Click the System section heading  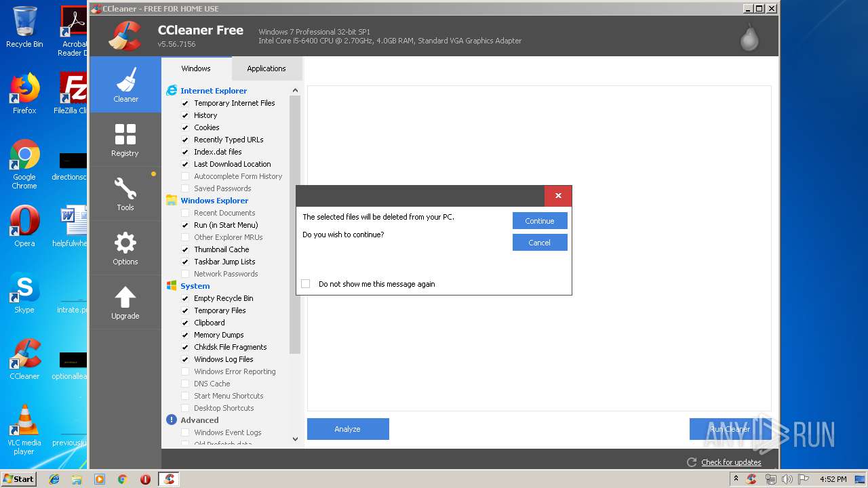tap(195, 286)
